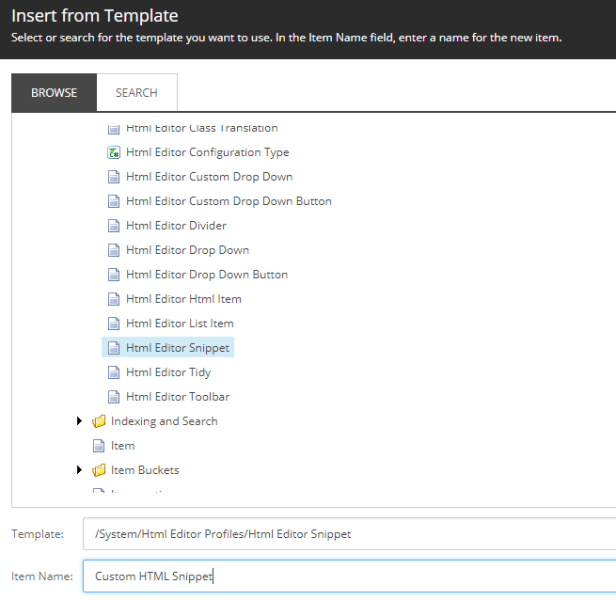Click the Item Name input field

349,576
